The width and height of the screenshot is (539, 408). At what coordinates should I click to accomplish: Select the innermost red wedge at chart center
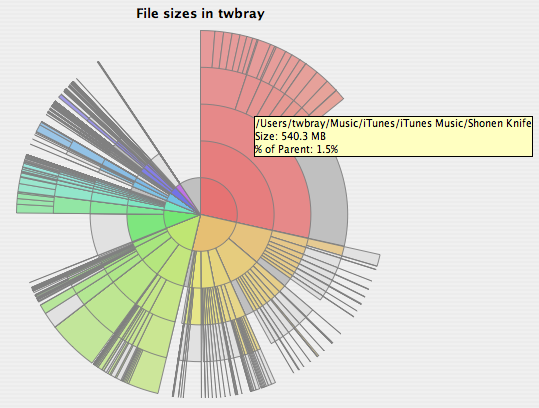tap(217, 201)
